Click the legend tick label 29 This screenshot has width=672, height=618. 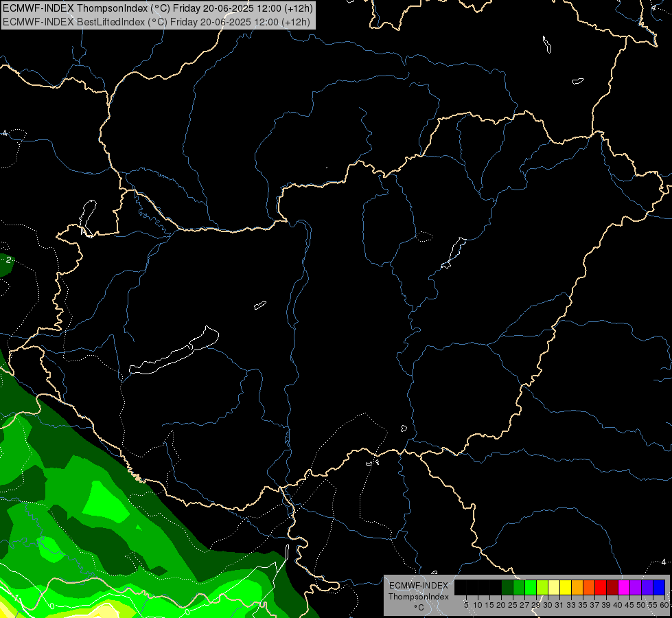point(535,605)
